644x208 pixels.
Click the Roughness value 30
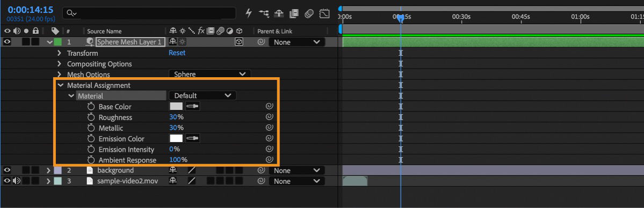pos(173,117)
